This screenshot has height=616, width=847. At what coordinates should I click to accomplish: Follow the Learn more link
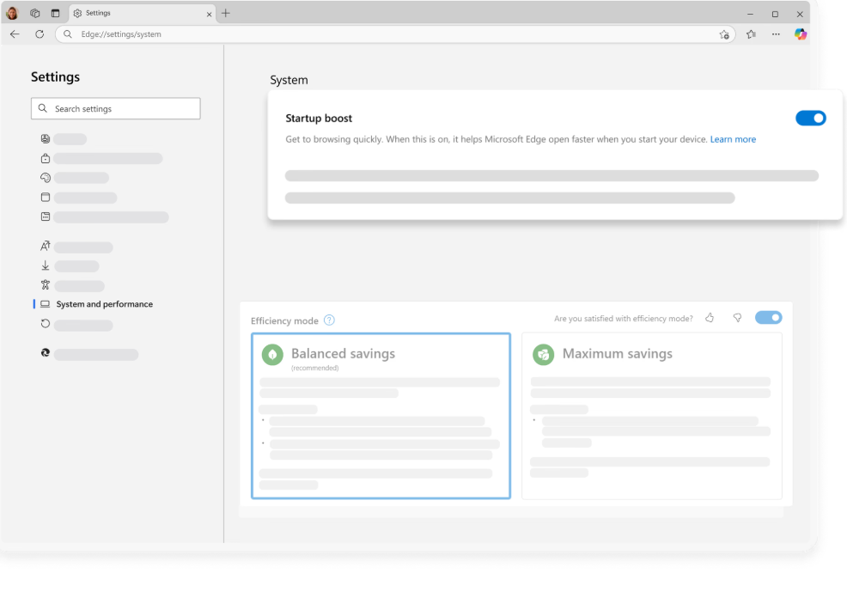coord(733,139)
